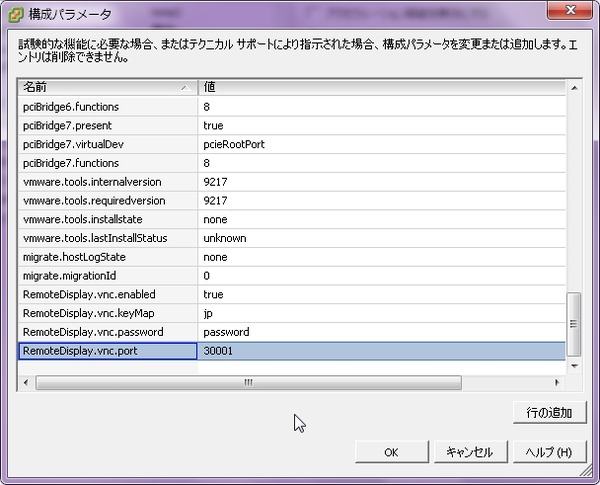Select vmware.tools.lastInstallStatus name cell
Image resolution: width=600 pixels, height=485 pixels.
(x=108, y=238)
